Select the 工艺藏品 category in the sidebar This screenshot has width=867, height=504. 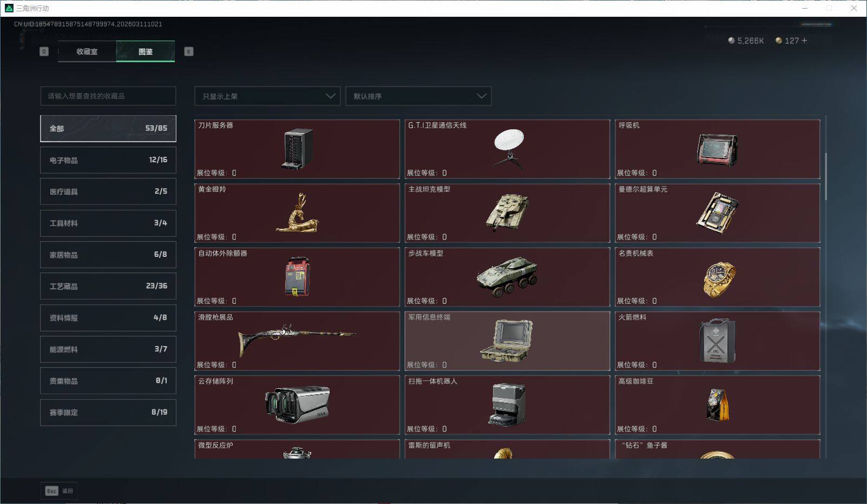108,286
